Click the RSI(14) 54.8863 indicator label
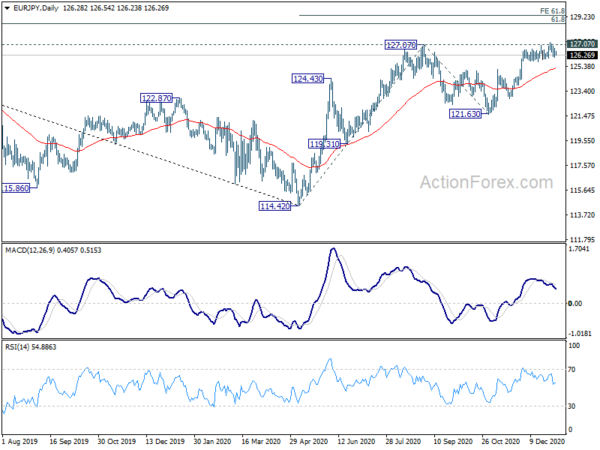 pyautogui.click(x=31, y=347)
